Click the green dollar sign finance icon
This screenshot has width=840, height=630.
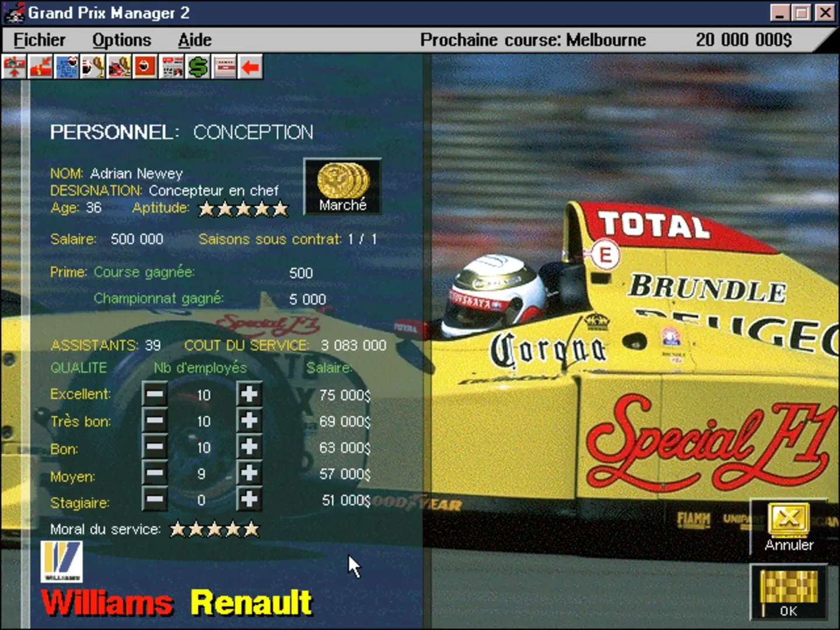198,67
